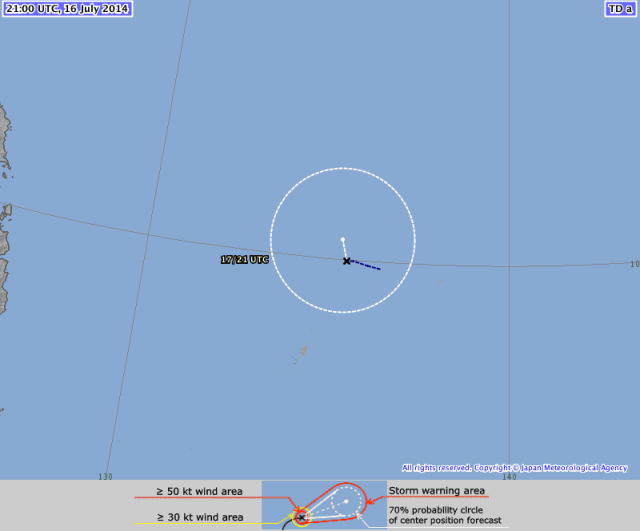Screen dimensions: 640x531
Task: Click the Japan Meteorological Agency copyright text
Action: 514,468
